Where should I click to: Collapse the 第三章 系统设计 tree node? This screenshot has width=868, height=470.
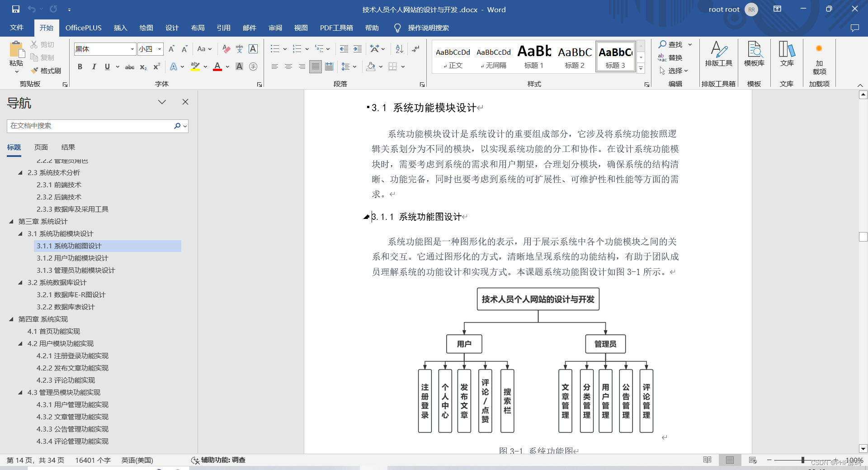pyautogui.click(x=11, y=222)
